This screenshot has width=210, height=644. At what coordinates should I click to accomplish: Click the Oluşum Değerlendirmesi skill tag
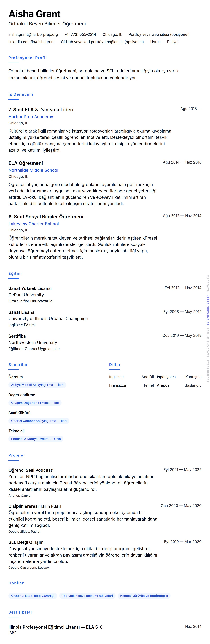pos(35,403)
